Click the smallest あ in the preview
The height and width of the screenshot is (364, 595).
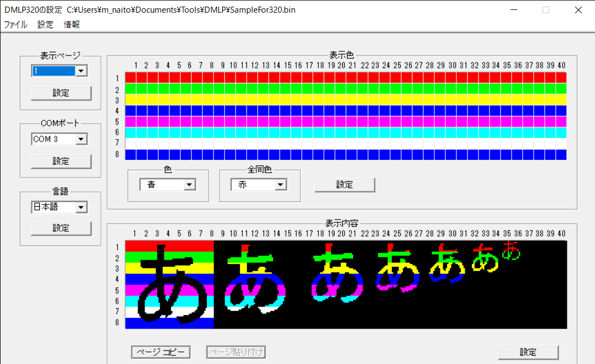point(512,250)
